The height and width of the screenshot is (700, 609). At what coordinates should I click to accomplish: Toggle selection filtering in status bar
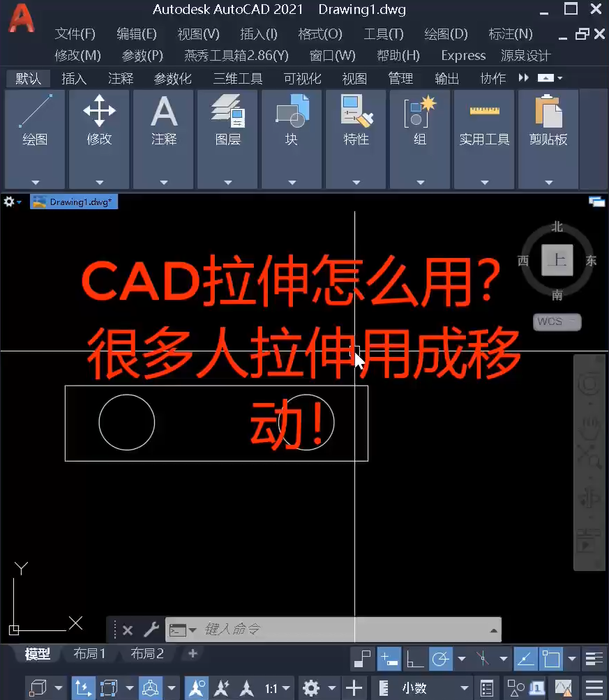pos(109,688)
